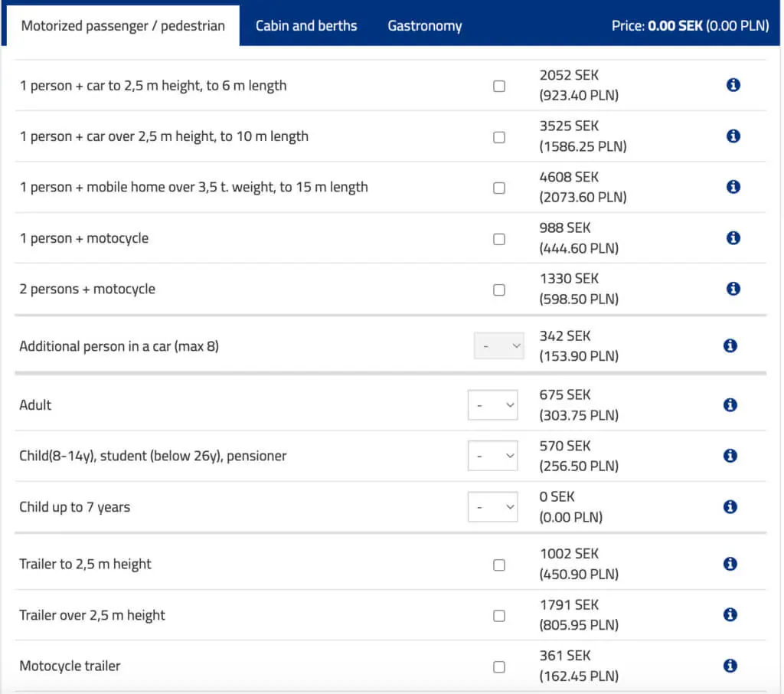The width and height of the screenshot is (784, 694).
Task: Click Trailer to 2,5 m height label
Action: tap(85, 564)
